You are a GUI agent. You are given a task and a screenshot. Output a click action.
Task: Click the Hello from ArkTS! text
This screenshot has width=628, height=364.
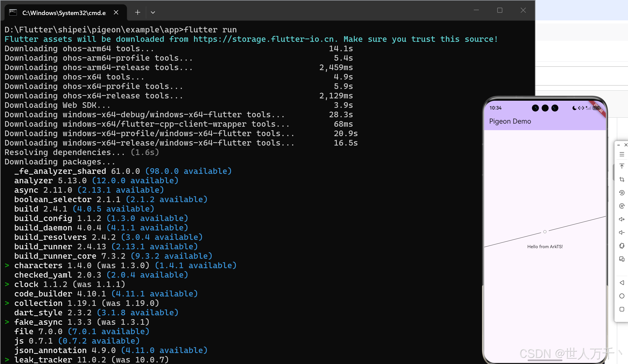pos(545,246)
